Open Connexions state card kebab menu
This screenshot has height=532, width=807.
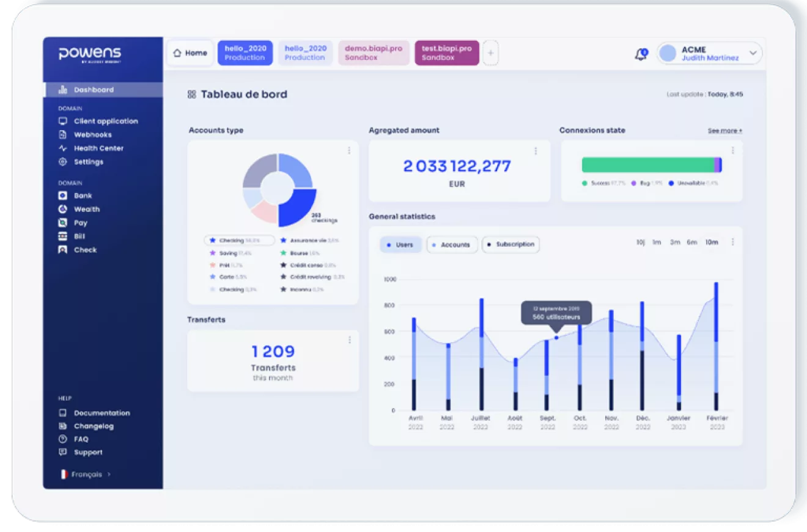tap(732, 150)
